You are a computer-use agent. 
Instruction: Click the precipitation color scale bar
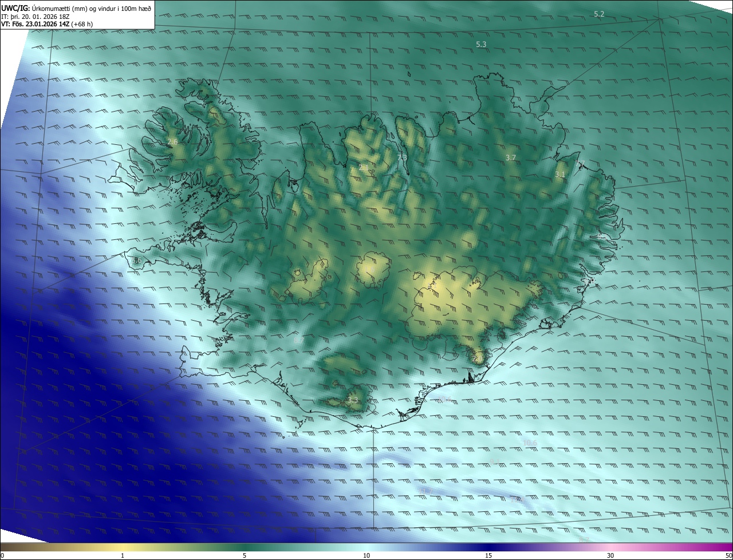coord(366,547)
